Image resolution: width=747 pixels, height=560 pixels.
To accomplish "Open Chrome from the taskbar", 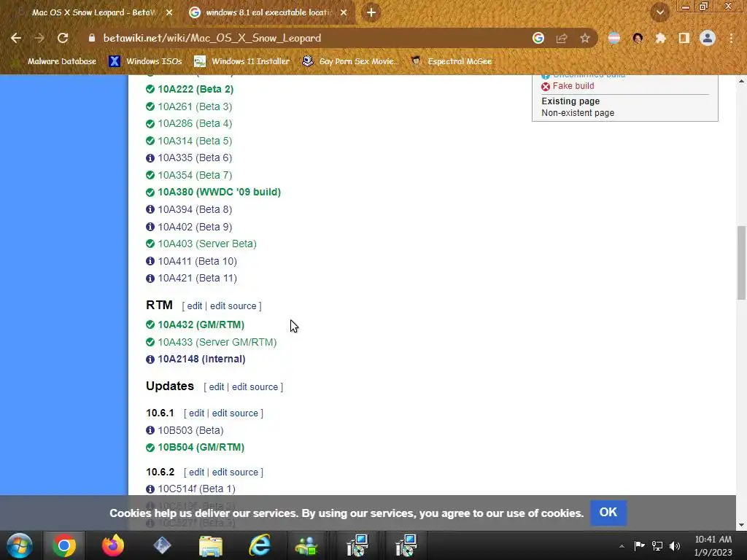I will pyautogui.click(x=64, y=545).
